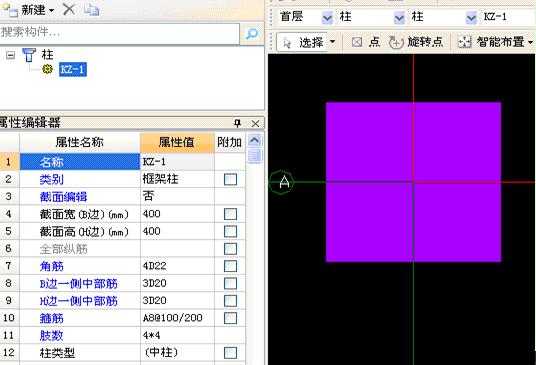Tick the 附加 checkbox for 类别
Viewport: 536px width, 365px height.
[230, 179]
